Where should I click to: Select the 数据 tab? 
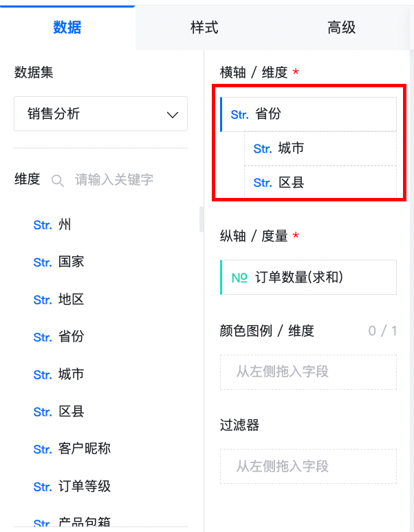[67, 27]
